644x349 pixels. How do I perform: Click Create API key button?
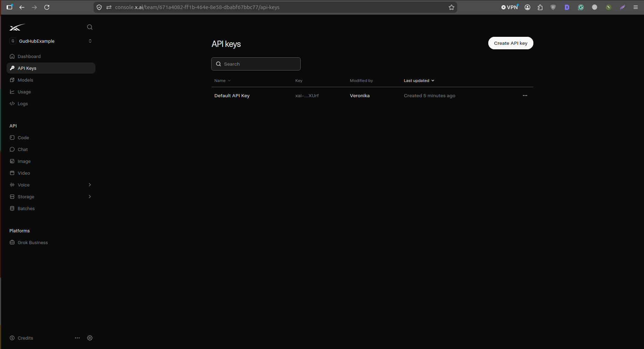click(510, 43)
